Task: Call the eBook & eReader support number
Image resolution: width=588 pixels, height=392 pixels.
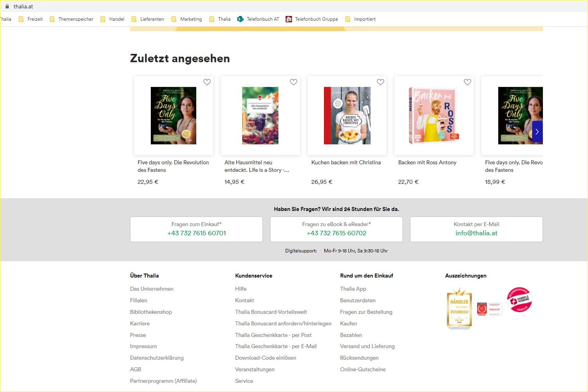Action: (336, 233)
